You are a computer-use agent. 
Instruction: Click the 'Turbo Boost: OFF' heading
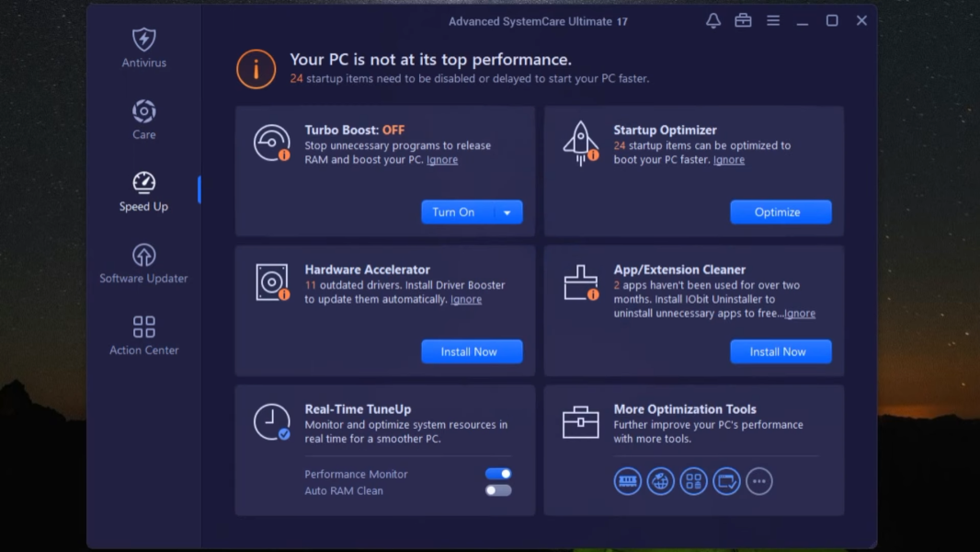354,130
